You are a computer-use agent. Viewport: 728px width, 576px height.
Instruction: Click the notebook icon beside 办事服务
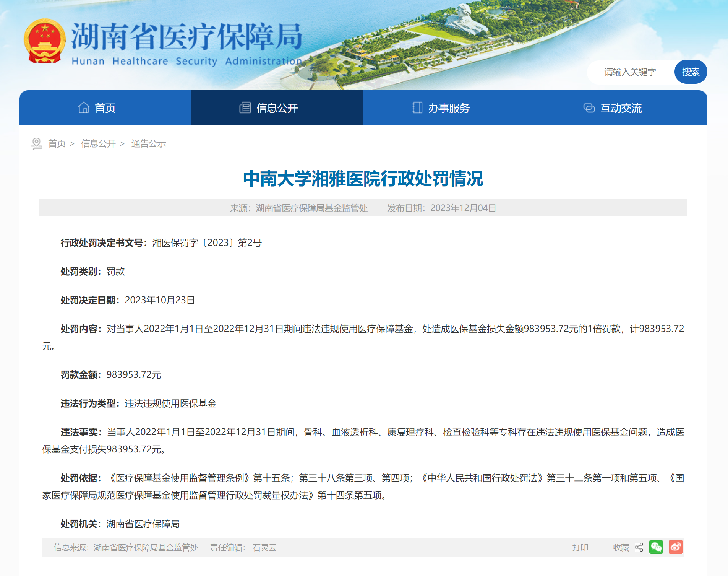tap(417, 108)
